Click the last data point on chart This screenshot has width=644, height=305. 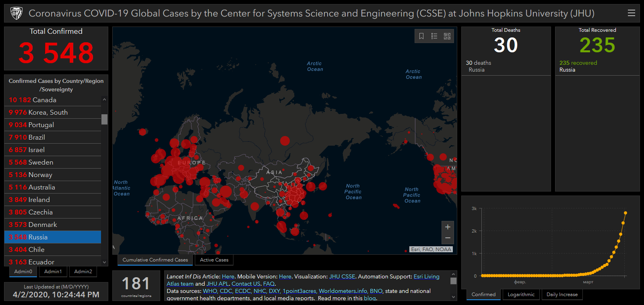tap(625, 213)
